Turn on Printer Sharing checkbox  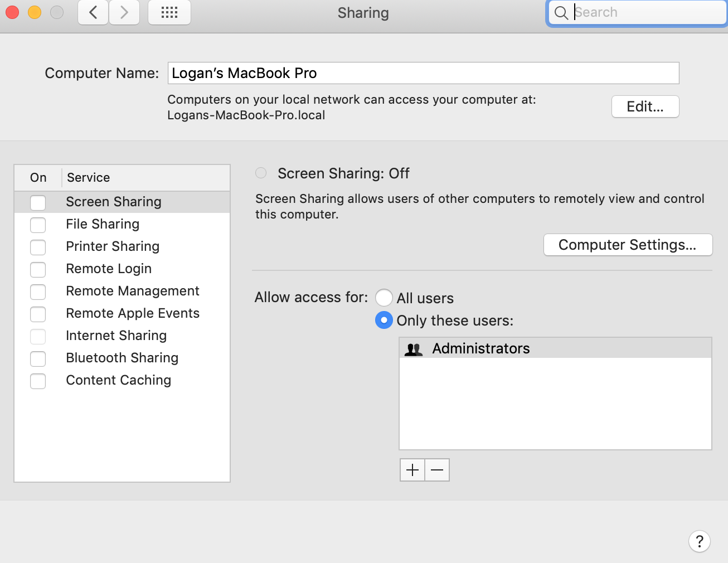(38, 247)
